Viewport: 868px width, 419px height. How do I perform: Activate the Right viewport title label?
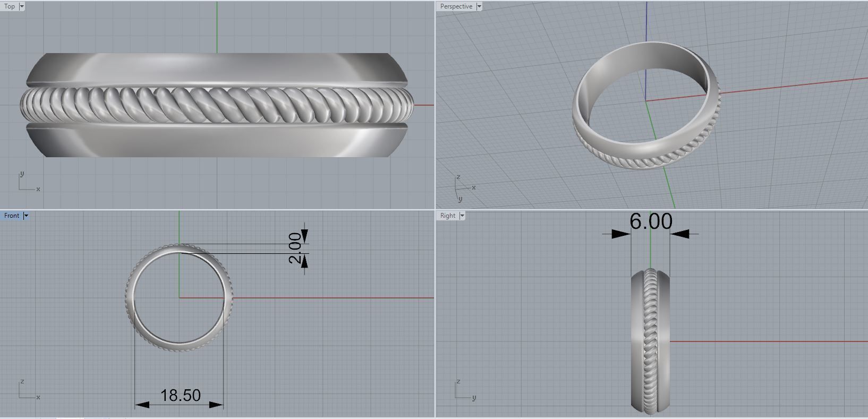(448, 216)
